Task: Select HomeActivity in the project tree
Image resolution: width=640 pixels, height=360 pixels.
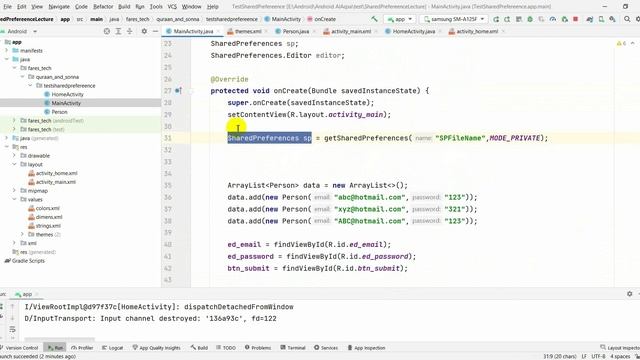Action: coord(64,94)
